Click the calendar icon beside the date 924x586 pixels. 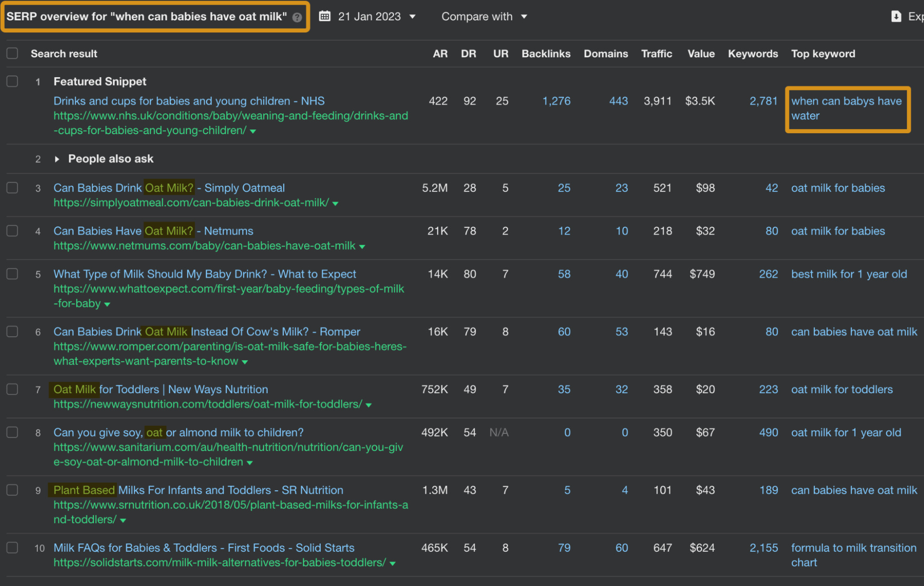[325, 16]
